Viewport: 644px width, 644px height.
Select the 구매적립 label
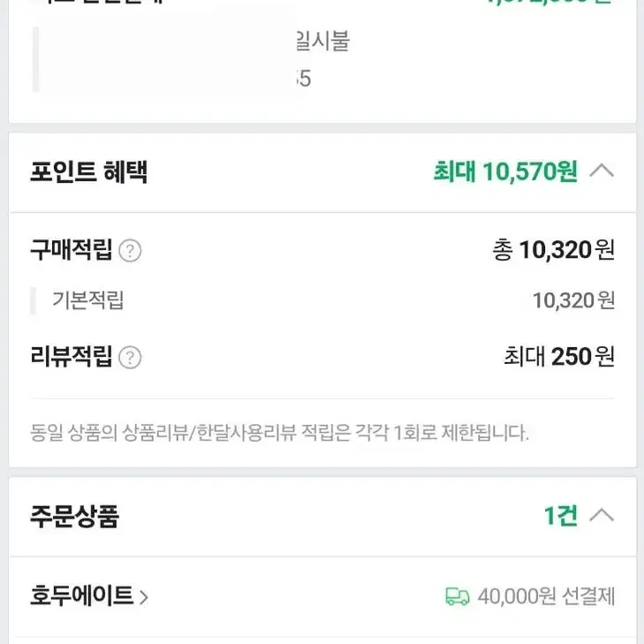pos(71,250)
